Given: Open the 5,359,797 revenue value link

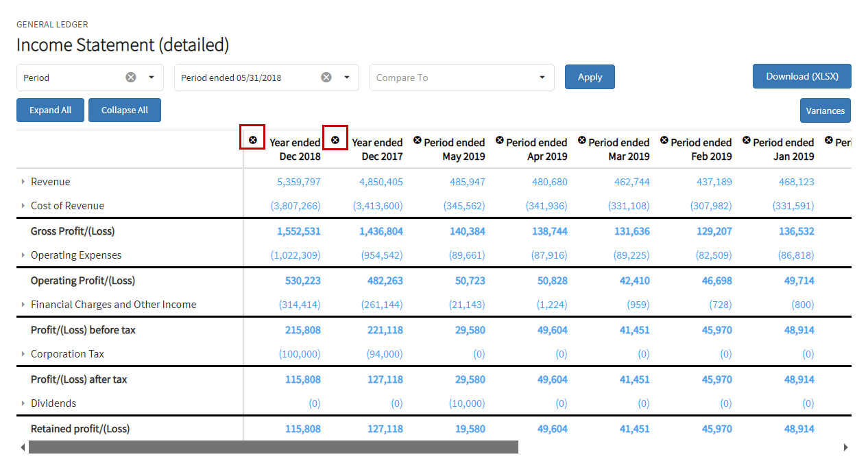Looking at the screenshot, I should (x=299, y=182).
